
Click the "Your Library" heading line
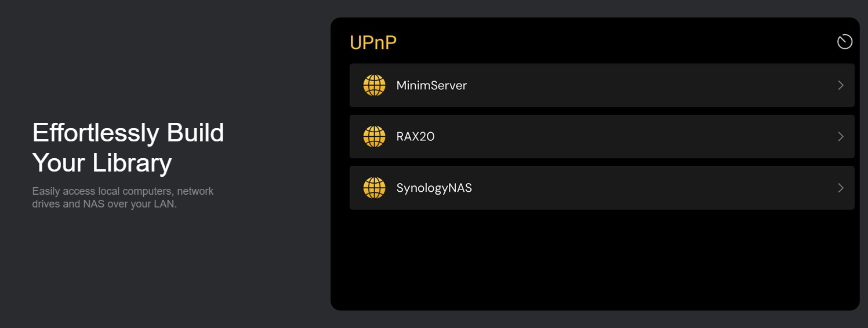[101, 163]
